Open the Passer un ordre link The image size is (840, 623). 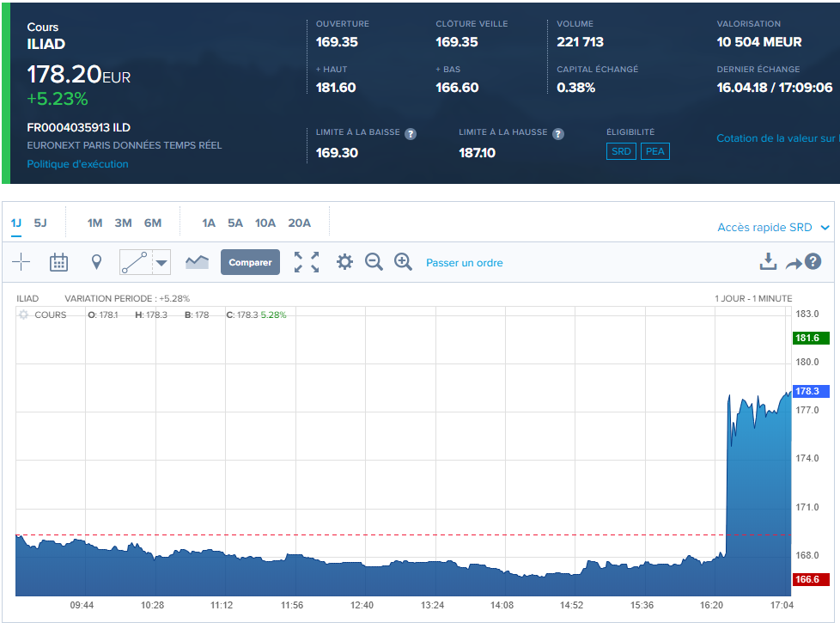[465, 263]
